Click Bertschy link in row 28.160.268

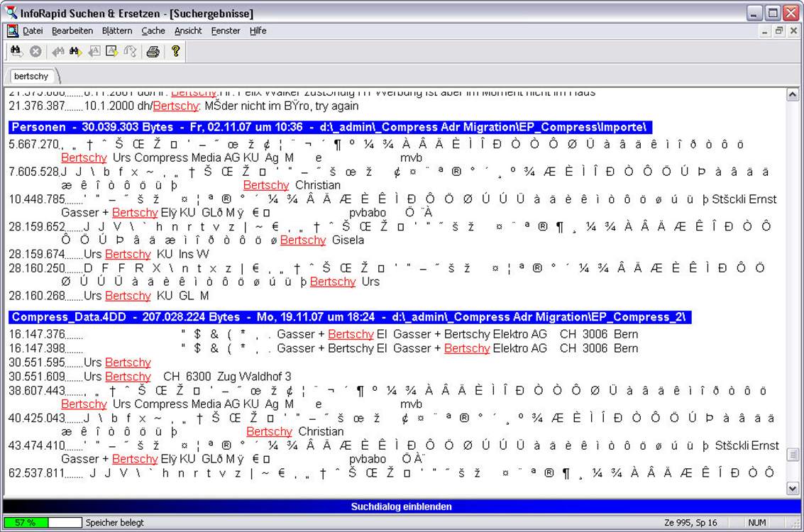pyautogui.click(x=128, y=296)
